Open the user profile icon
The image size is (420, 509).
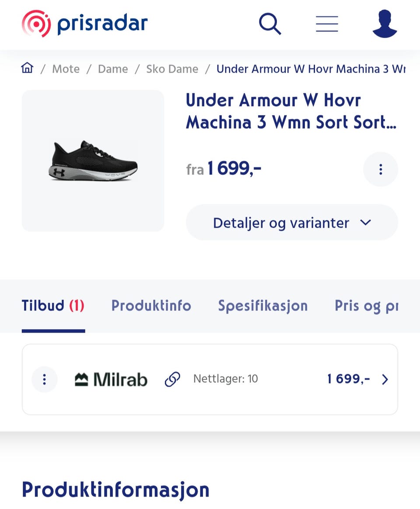pos(385,24)
